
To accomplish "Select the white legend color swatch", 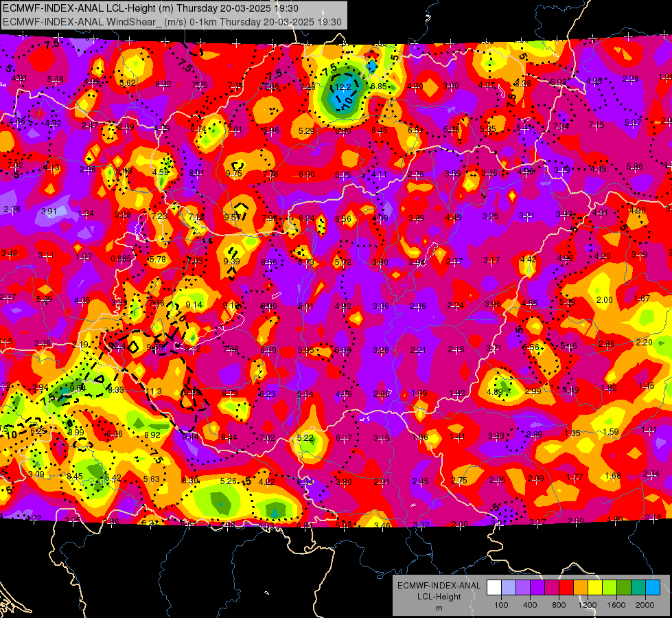I will click(x=494, y=588).
